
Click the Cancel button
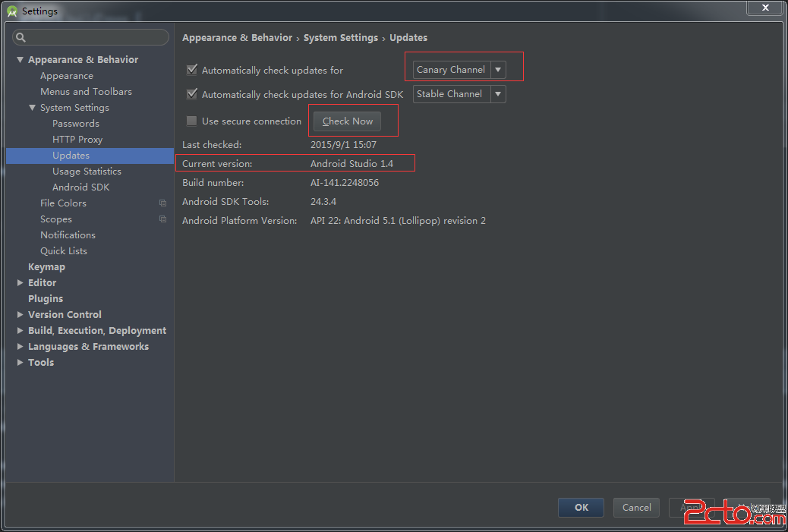(636, 508)
